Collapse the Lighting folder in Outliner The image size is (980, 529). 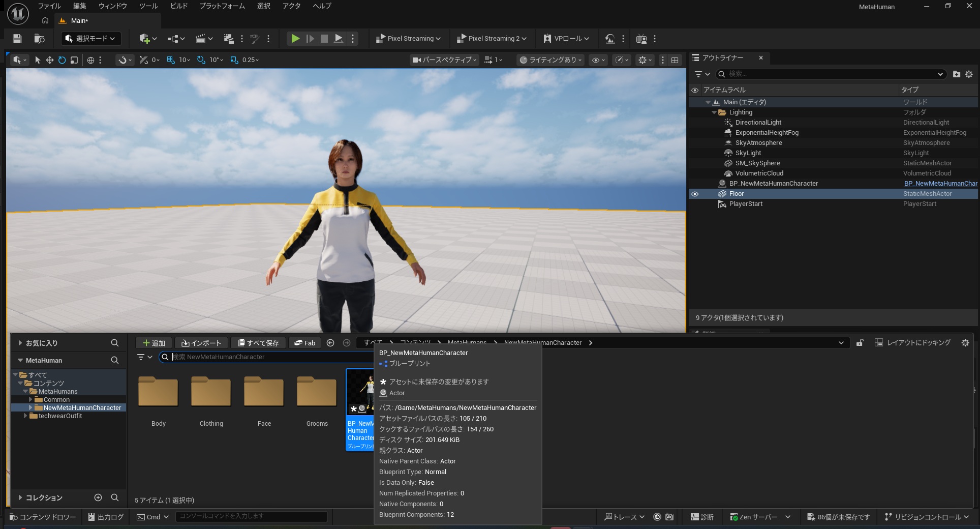(x=714, y=112)
